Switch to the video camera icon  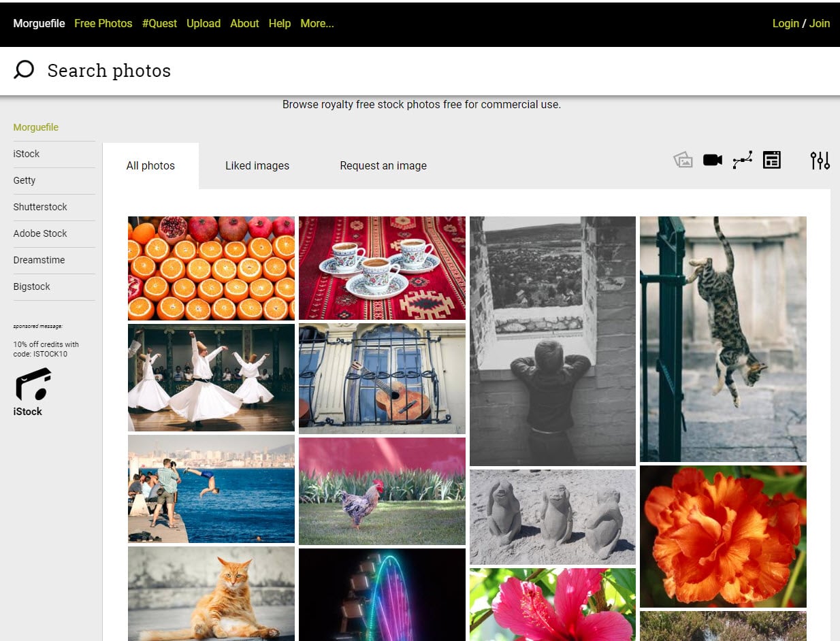coord(712,160)
